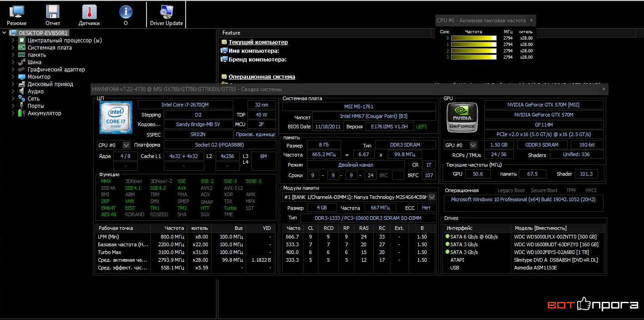Click the Модель [Вместимость] column header
The width and height of the screenshot is (644, 320).
(558, 228)
